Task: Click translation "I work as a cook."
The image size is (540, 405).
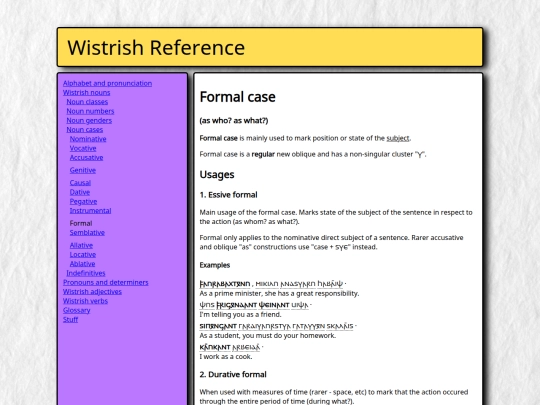Action: click(226, 357)
